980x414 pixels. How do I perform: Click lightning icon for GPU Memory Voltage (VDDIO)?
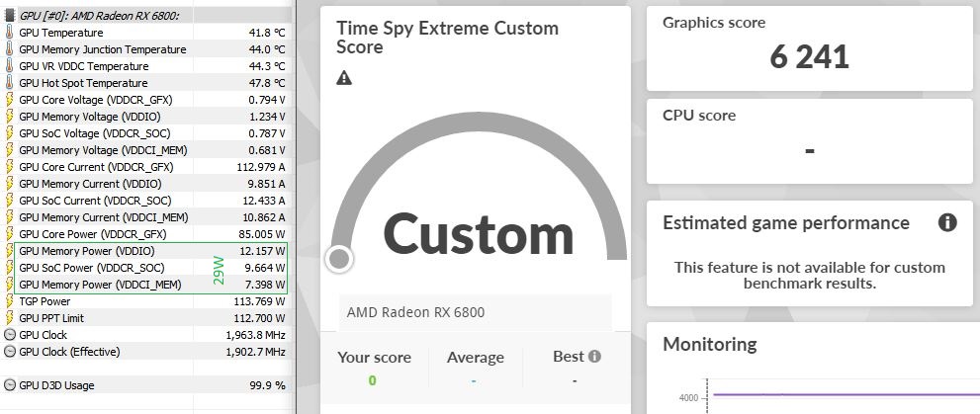(9, 117)
